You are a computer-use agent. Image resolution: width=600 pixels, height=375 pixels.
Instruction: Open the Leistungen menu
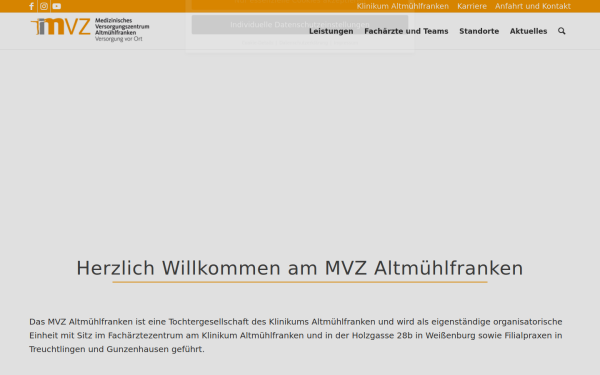click(331, 31)
